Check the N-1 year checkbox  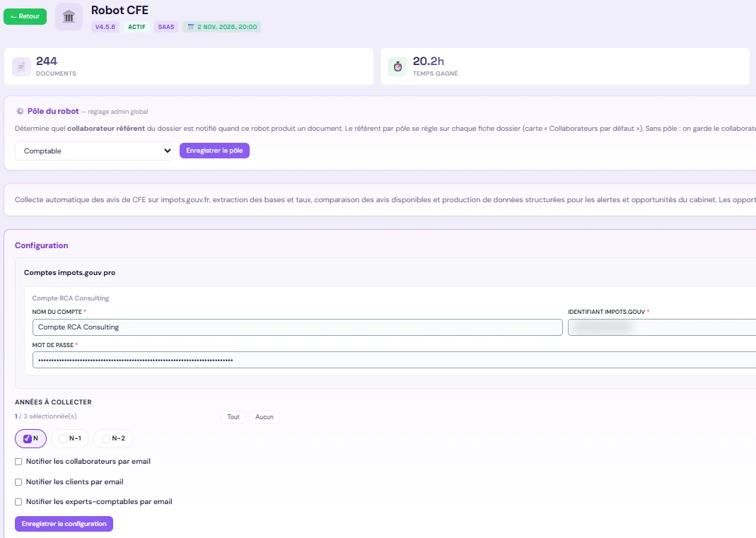63,439
